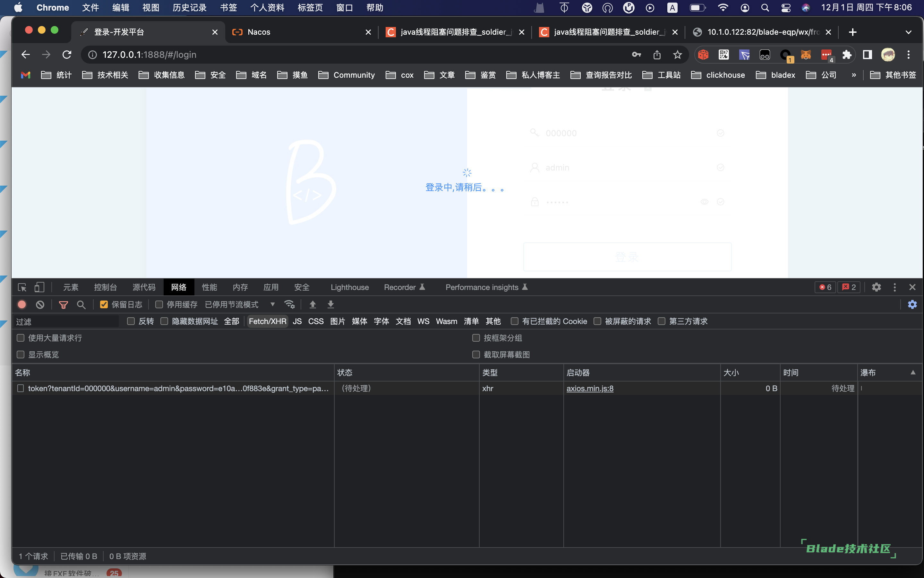Click the DevTools inspect element picker icon
The image size is (924, 578).
coord(22,287)
